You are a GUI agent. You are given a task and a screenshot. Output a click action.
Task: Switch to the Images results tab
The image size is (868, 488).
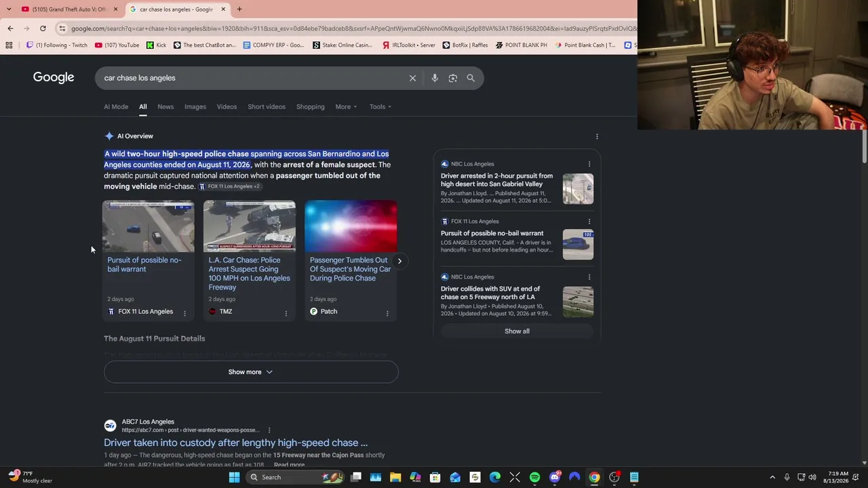point(195,106)
